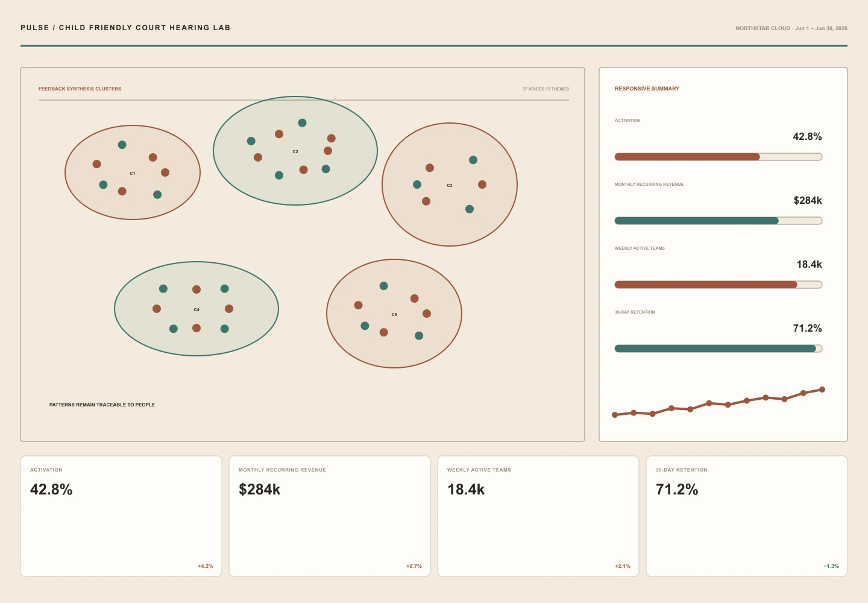Click the "Responsive Summary" heading
This screenshot has height=603, width=868.
(647, 89)
